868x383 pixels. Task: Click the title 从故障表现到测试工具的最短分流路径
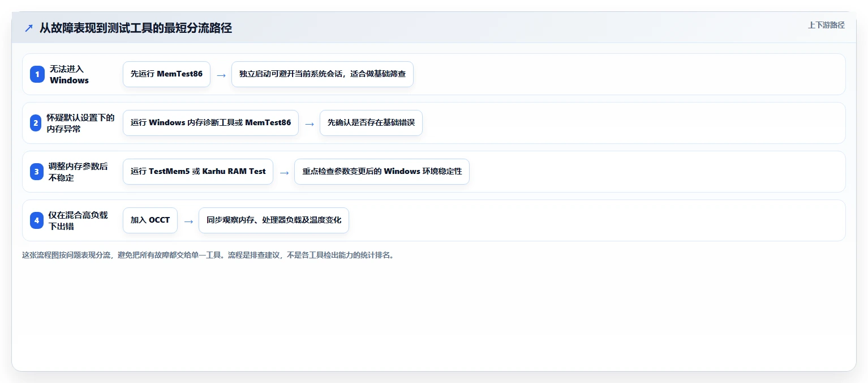click(x=136, y=28)
